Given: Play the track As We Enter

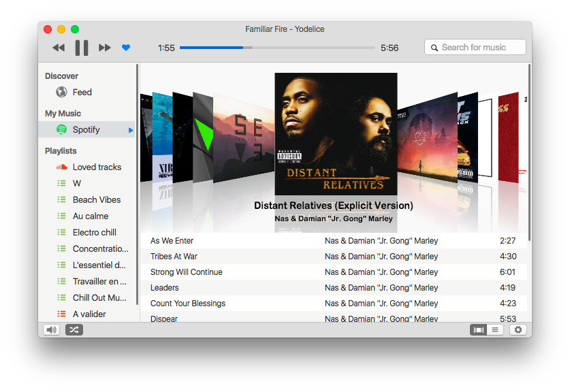Looking at the screenshot, I should pyautogui.click(x=334, y=241).
